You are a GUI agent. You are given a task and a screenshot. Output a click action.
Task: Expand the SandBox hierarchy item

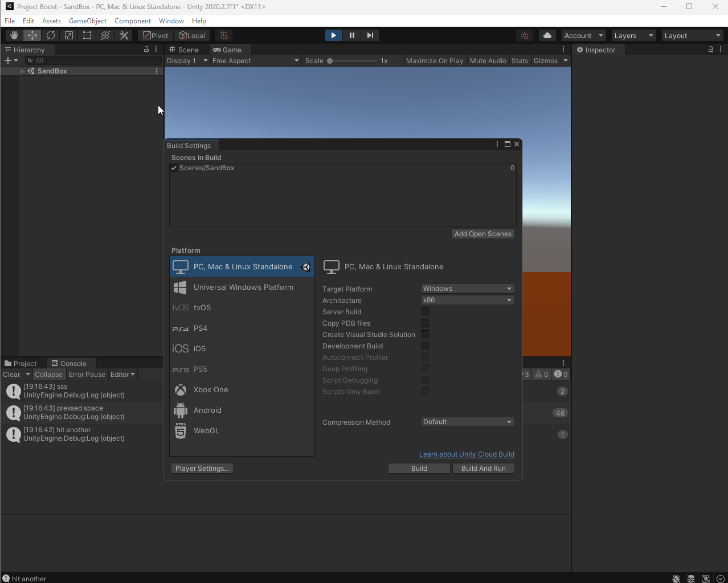point(22,71)
